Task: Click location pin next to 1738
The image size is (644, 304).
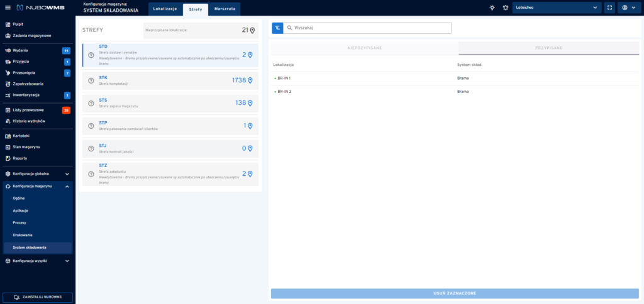Action: pyautogui.click(x=250, y=80)
